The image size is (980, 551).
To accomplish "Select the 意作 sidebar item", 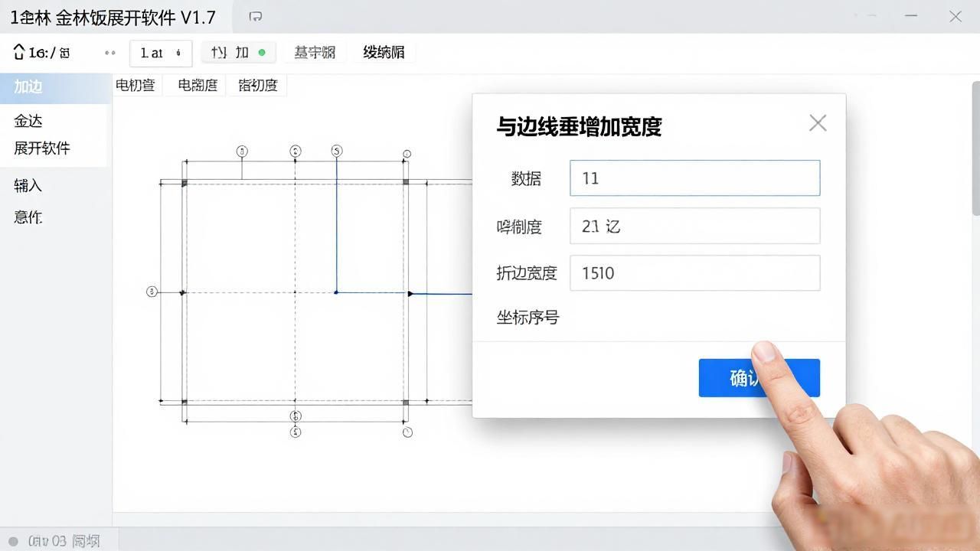I will pyautogui.click(x=28, y=217).
